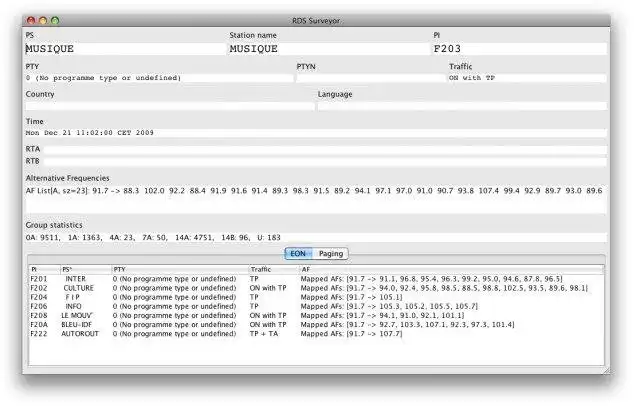
Task: Open the Paging tab
Action: pos(331,254)
